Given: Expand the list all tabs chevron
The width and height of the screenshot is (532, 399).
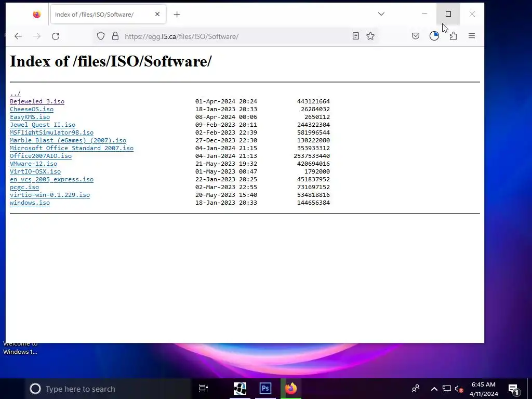Looking at the screenshot, I should (381, 14).
